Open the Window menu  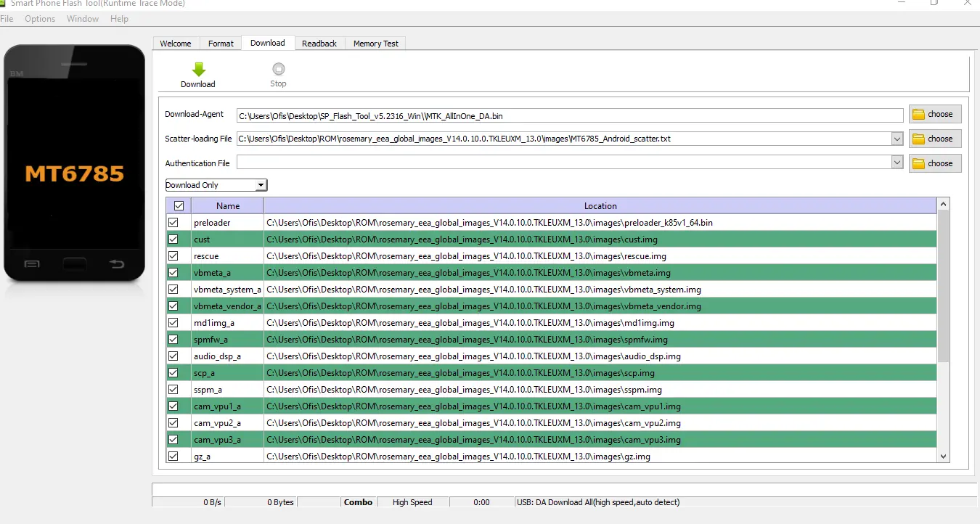pos(83,19)
